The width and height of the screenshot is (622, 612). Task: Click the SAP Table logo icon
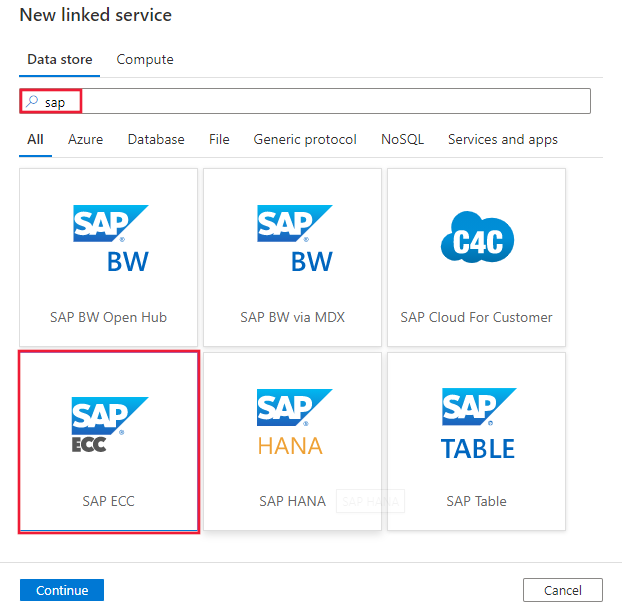click(477, 424)
